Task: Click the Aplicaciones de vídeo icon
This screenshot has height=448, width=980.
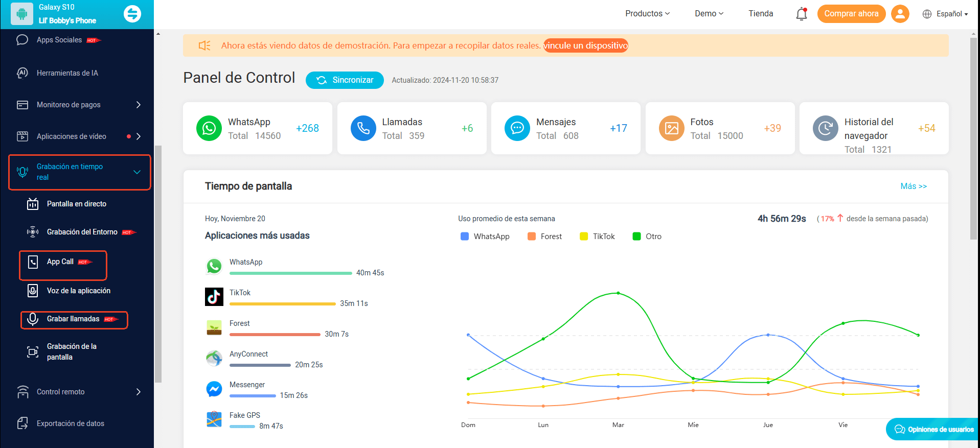Action: point(22,136)
